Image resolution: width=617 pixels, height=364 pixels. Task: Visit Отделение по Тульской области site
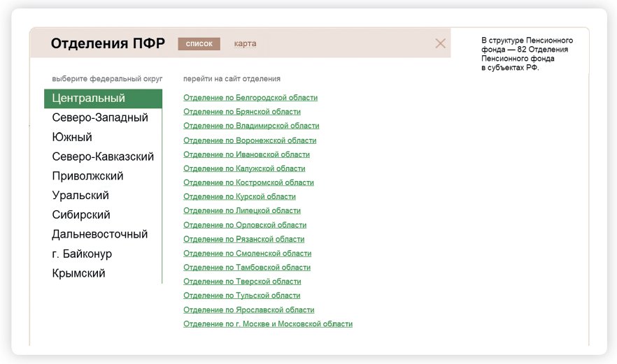242,296
